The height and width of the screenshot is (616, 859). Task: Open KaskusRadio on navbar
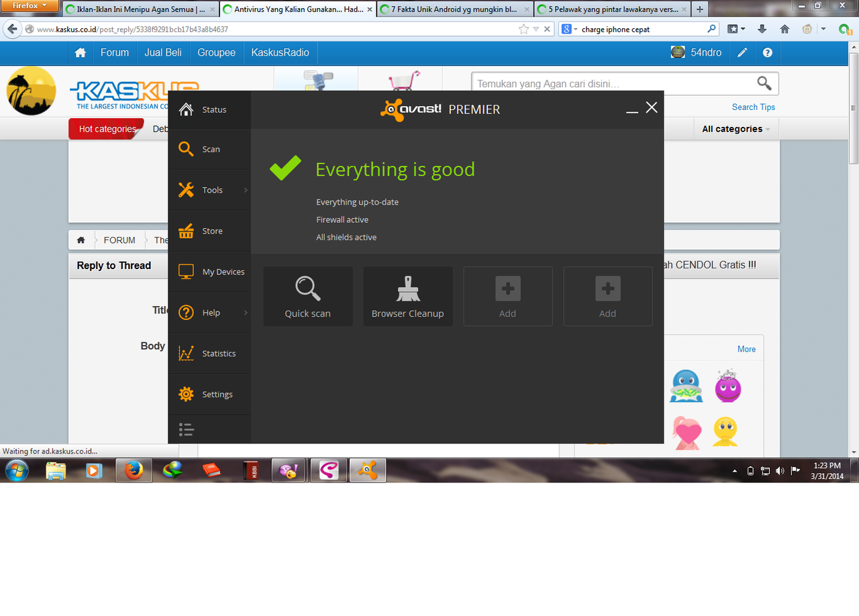click(x=280, y=52)
